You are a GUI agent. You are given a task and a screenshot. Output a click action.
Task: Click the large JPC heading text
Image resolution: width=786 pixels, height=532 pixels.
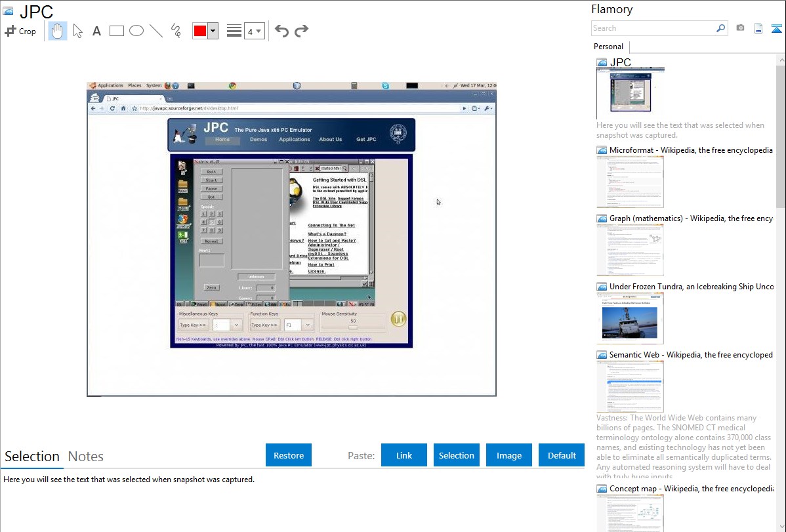coord(36,12)
